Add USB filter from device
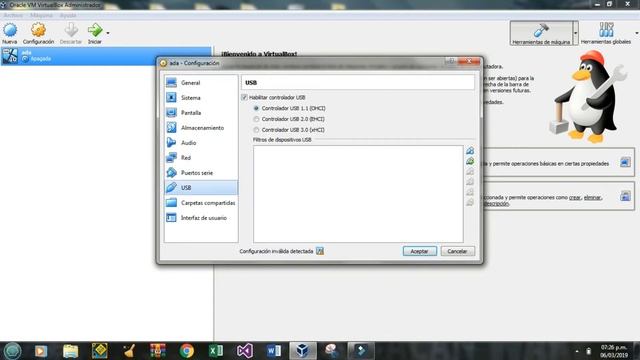This screenshot has height=360, width=640. pos(470,161)
